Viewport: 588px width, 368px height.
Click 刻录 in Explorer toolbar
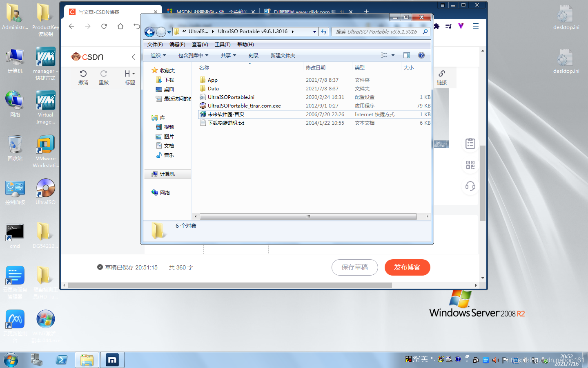coord(254,55)
